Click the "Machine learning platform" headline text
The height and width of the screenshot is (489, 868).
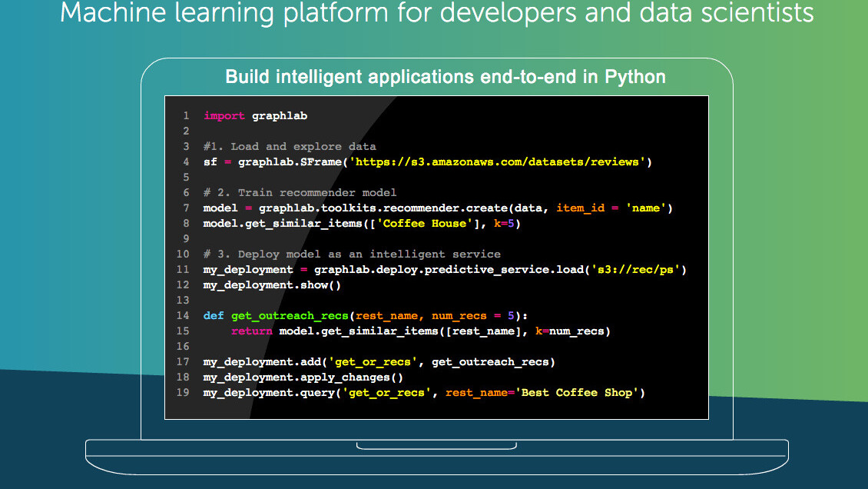coord(224,12)
